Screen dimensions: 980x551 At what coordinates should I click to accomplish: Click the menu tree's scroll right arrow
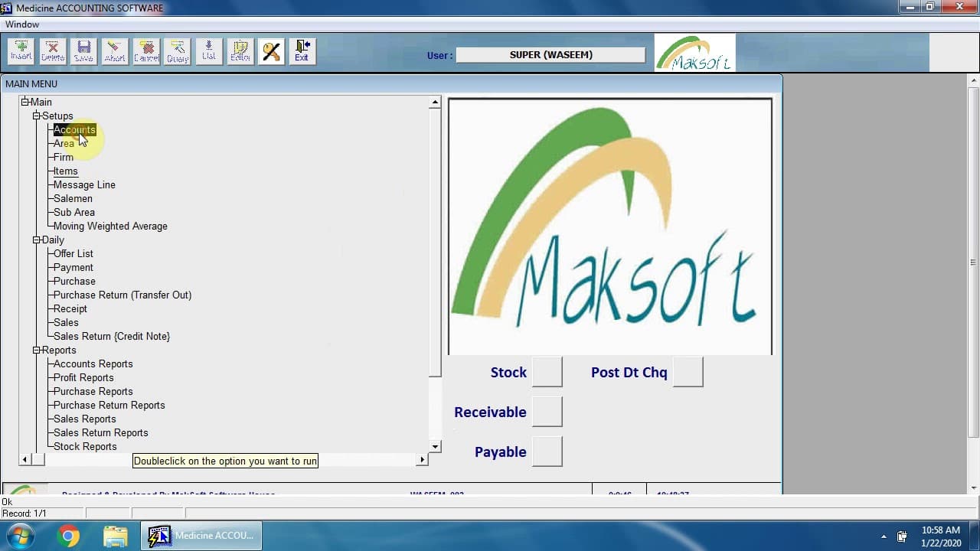(x=422, y=459)
